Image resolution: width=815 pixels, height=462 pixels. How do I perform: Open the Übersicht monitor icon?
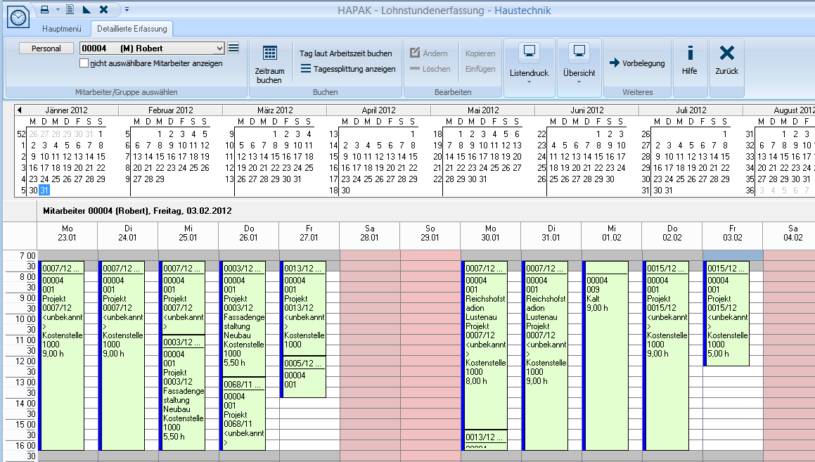pos(579,52)
